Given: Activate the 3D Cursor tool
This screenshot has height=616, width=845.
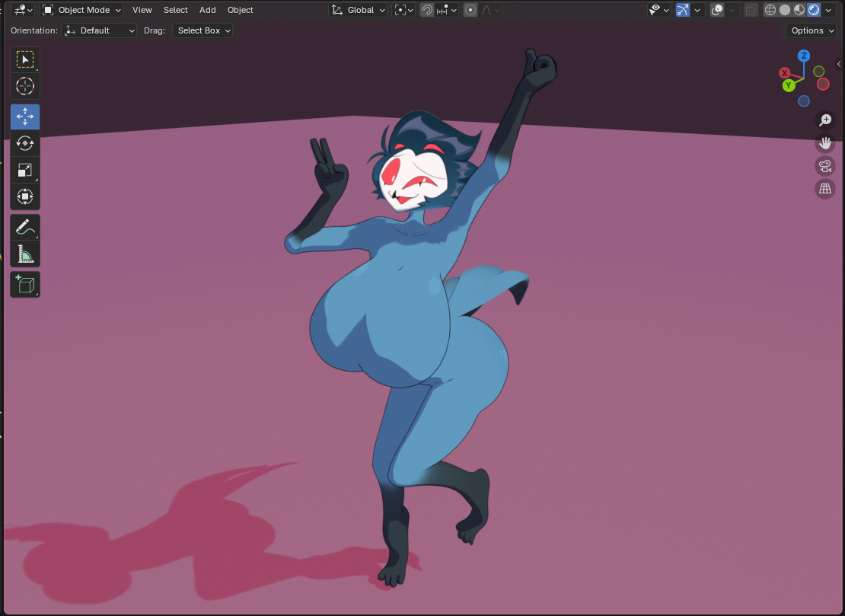Looking at the screenshot, I should 25,86.
